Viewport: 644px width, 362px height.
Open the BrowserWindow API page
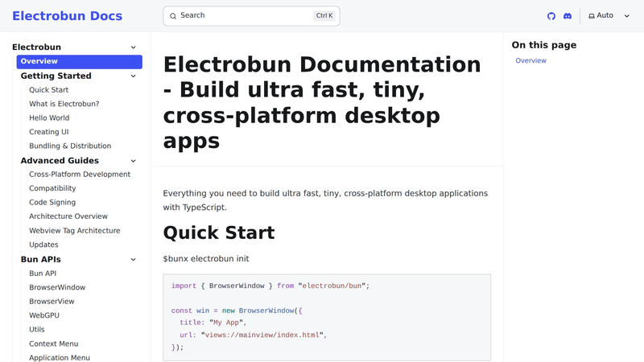point(57,287)
